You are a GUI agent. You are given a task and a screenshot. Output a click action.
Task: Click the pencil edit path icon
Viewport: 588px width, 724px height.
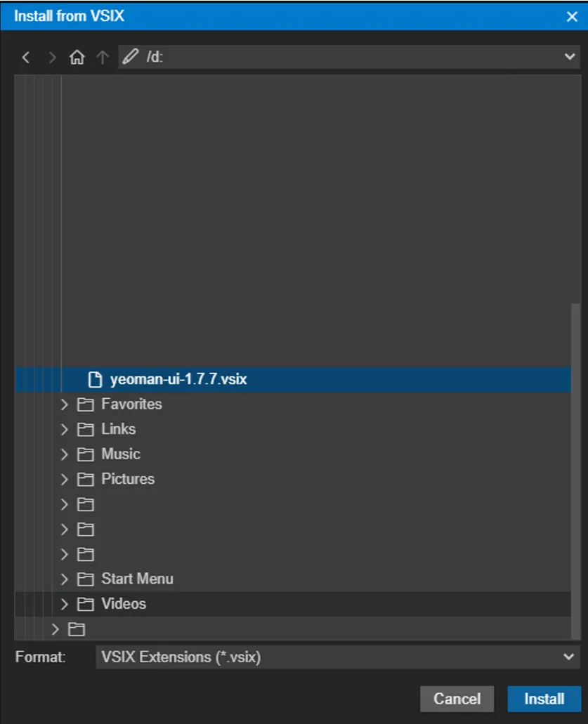point(129,58)
